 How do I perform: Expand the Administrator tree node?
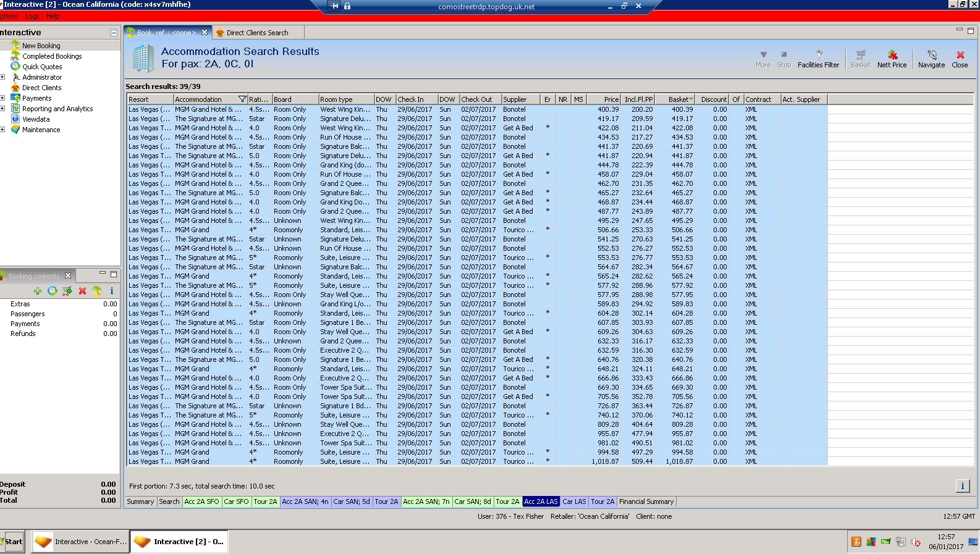tap(2, 77)
